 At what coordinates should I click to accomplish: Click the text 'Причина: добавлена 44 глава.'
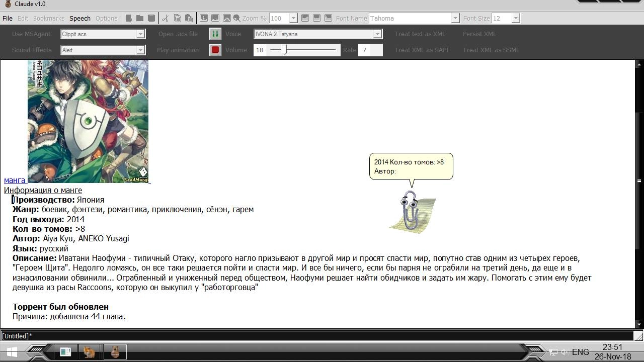coord(69,316)
